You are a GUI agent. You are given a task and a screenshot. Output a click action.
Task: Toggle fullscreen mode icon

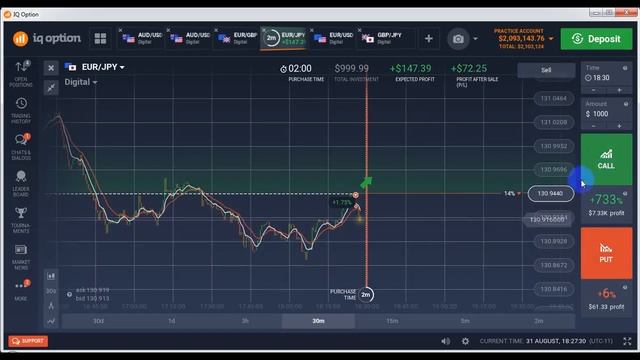[x=627, y=341]
